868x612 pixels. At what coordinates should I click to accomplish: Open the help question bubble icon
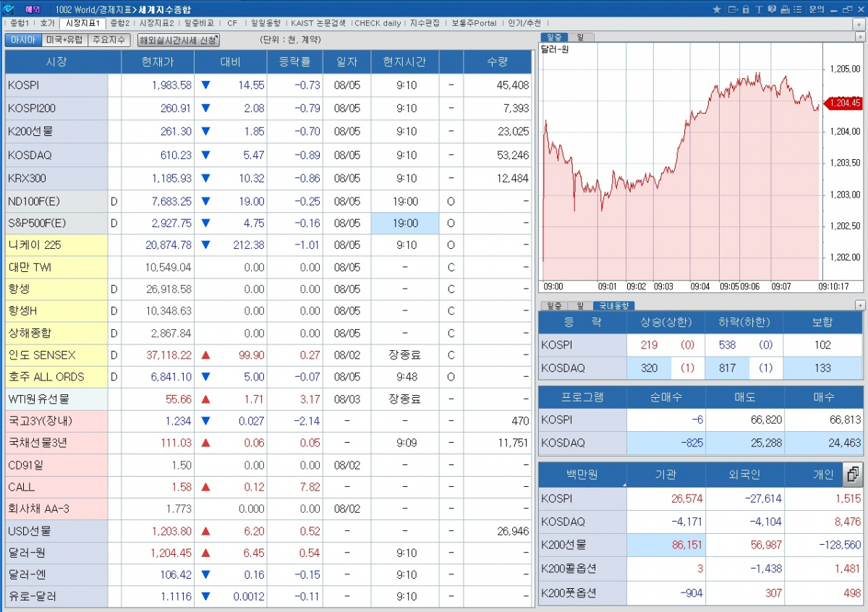772,9
